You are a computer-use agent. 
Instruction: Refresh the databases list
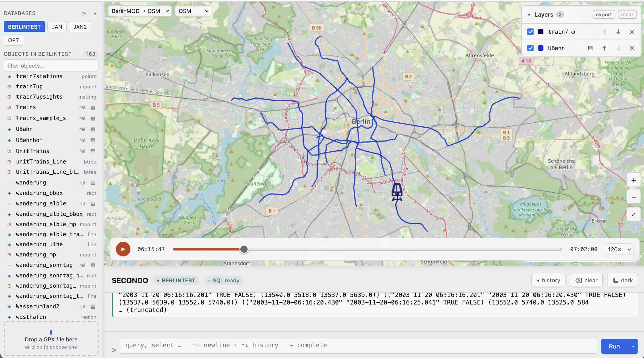[83, 13]
